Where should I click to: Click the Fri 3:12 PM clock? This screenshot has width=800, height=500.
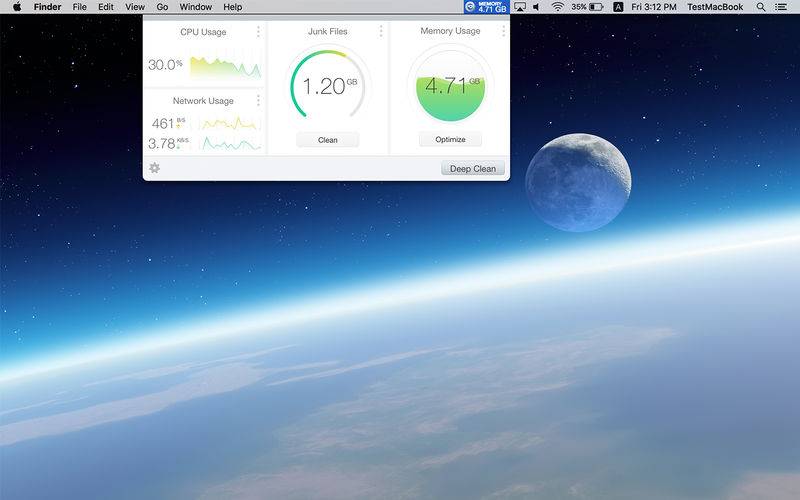654,7
